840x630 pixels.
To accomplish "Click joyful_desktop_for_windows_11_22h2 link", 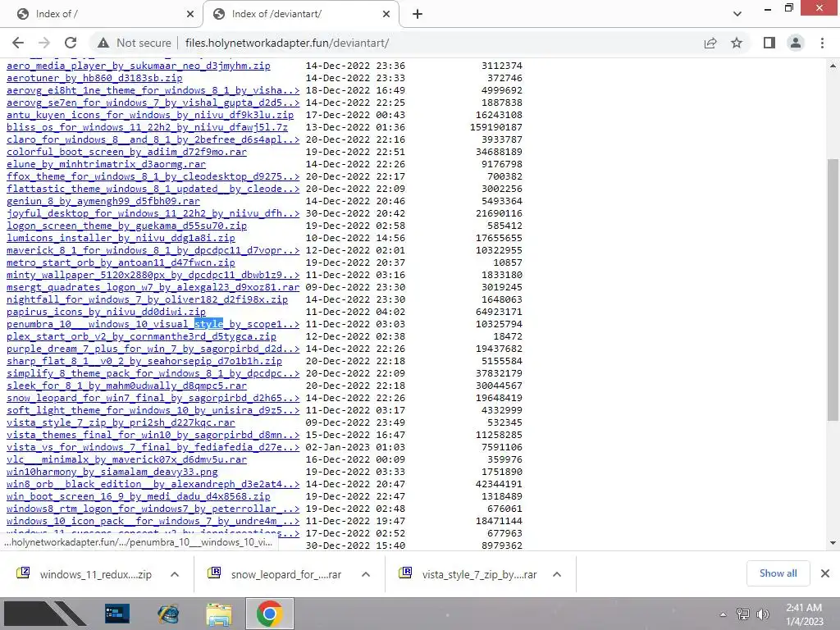I will click(x=153, y=214).
